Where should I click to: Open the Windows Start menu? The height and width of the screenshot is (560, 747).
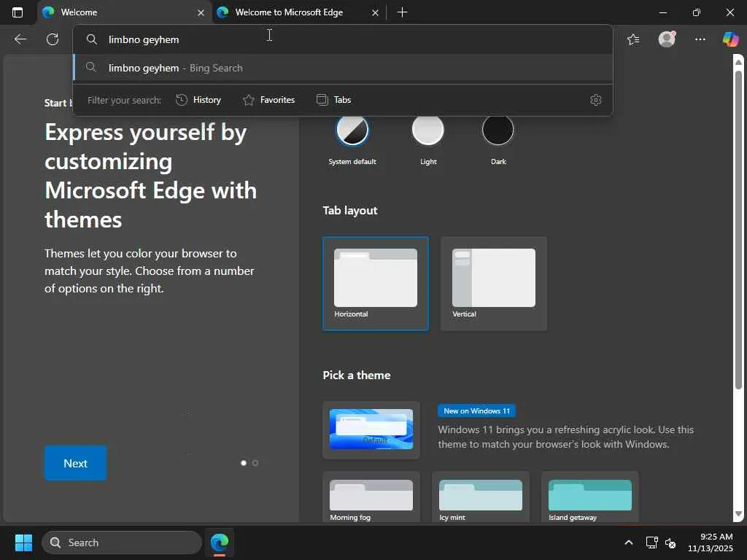coord(23,542)
